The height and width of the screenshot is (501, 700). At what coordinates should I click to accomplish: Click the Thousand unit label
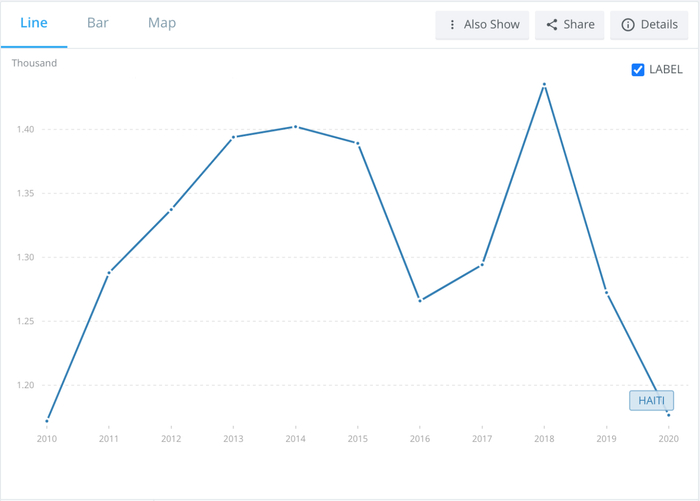pyautogui.click(x=34, y=63)
